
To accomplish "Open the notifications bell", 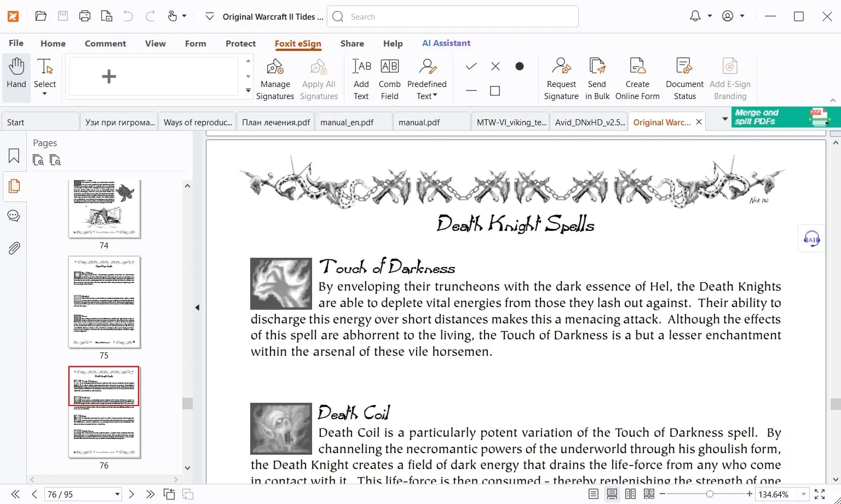I will tap(695, 16).
